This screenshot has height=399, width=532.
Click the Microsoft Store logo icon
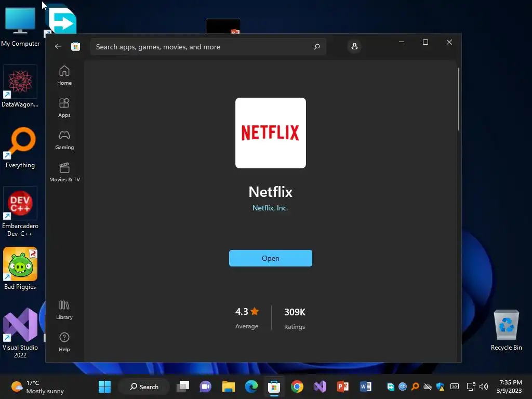pyautogui.click(x=76, y=46)
